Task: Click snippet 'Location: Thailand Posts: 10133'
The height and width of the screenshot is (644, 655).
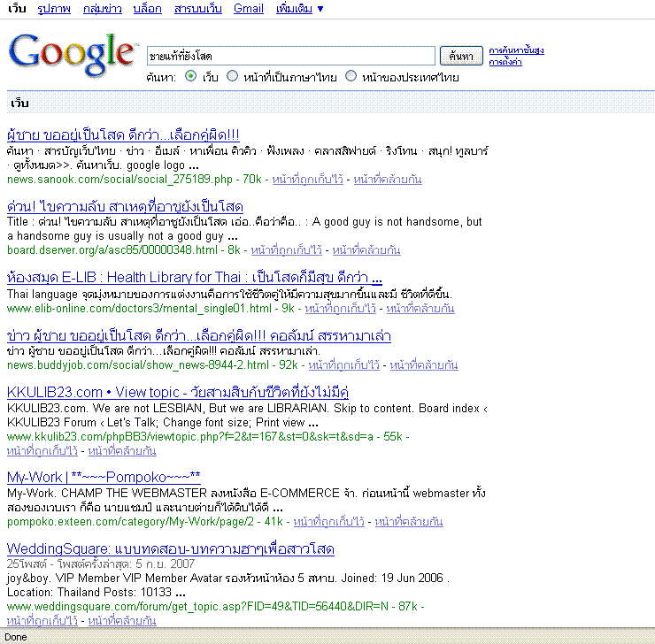Action: coord(89,592)
